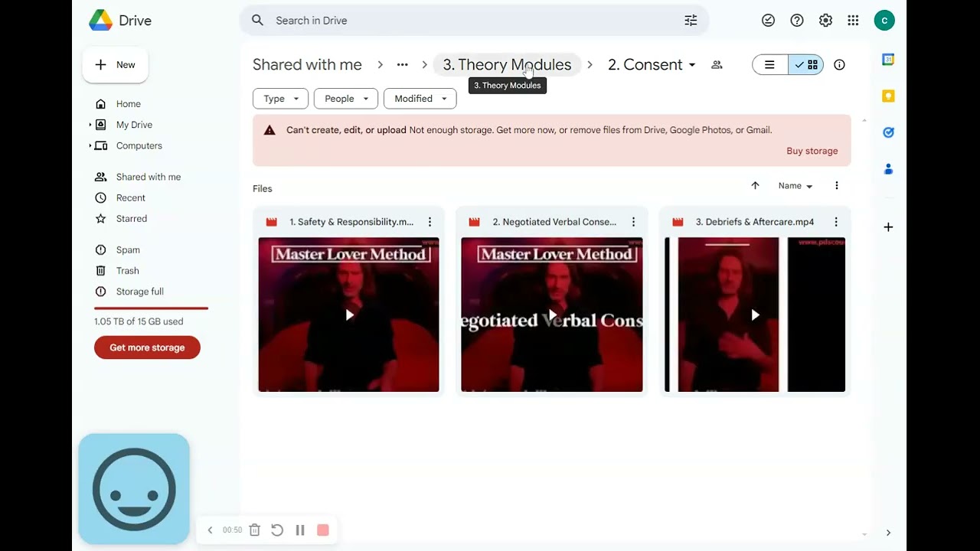Click the Get more storage button
The height and width of the screenshot is (551, 980).
coord(147,347)
